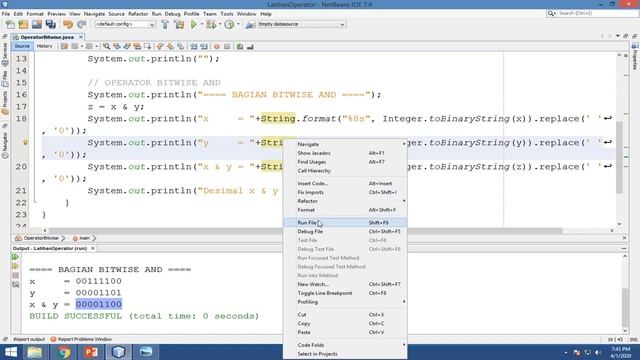Click the Stop square in Output panel
Viewport: 640px width, 360px height.
point(16,276)
